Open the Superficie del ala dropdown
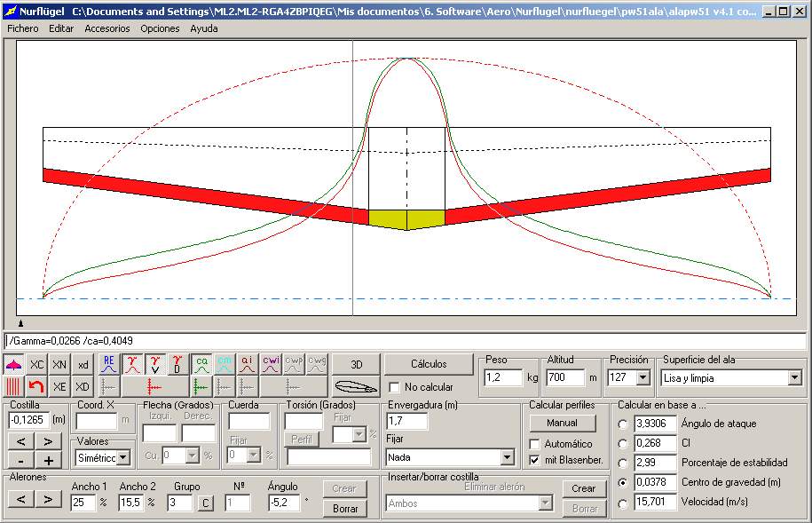The image size is (812, 523). coord(794,378)
